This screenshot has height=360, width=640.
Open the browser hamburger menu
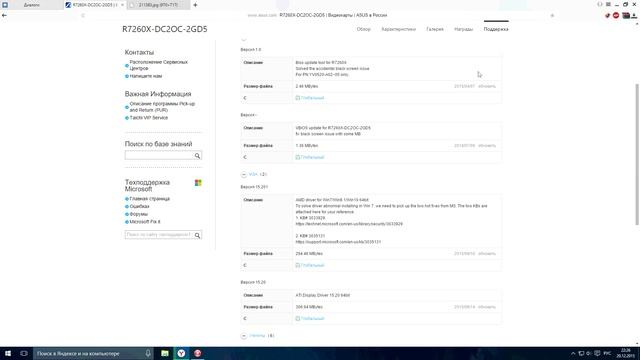[608, 4]
